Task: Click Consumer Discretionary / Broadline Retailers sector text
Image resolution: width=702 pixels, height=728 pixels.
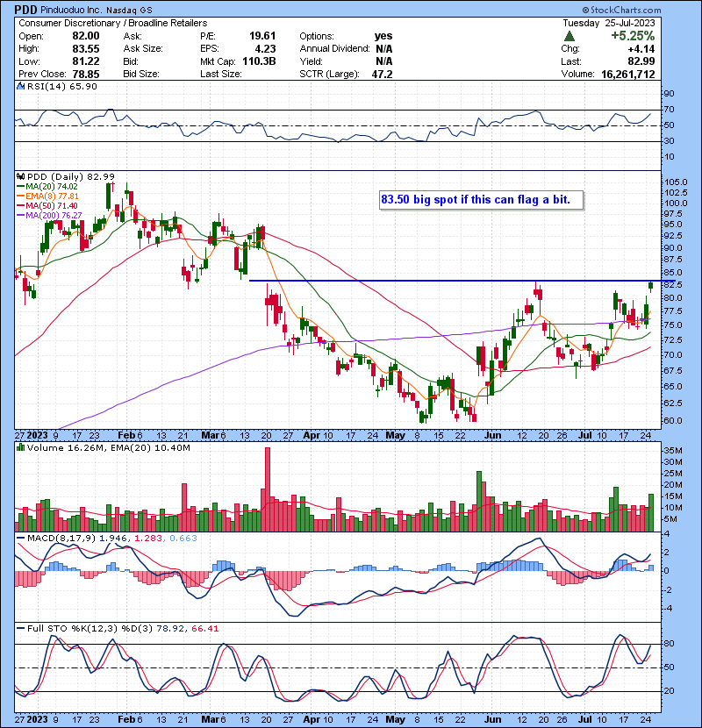Action: [x=113, y=23]
